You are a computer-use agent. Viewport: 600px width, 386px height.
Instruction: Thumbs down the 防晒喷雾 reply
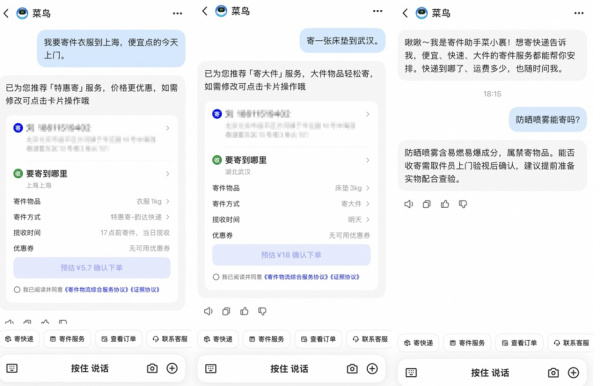tap(463, 204)
